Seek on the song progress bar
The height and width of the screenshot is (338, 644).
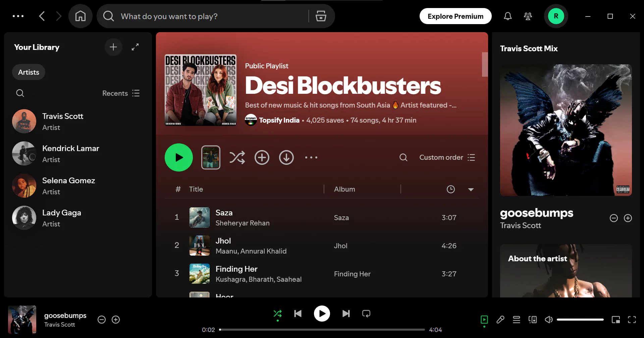[x=322, y=330]
